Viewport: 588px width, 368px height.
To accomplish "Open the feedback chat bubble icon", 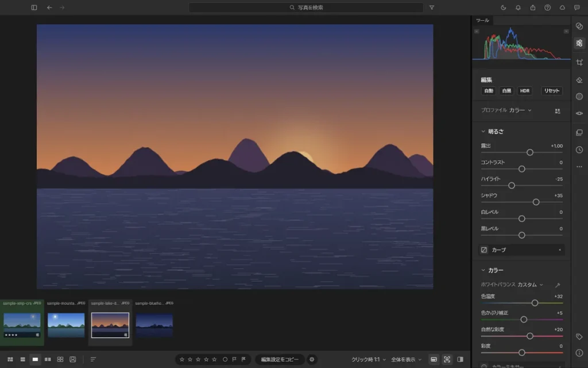I will coord(577,7).
